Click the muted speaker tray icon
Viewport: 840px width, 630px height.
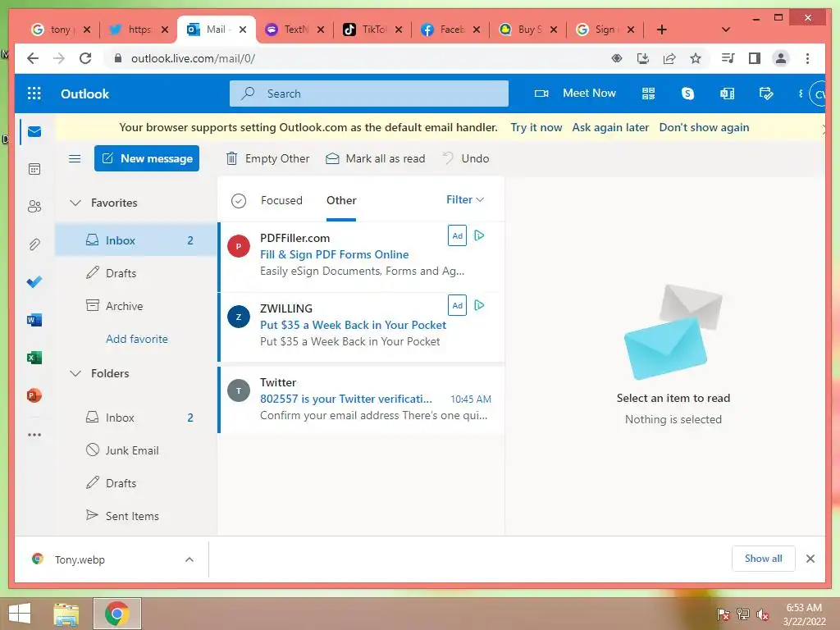point(763,614)
